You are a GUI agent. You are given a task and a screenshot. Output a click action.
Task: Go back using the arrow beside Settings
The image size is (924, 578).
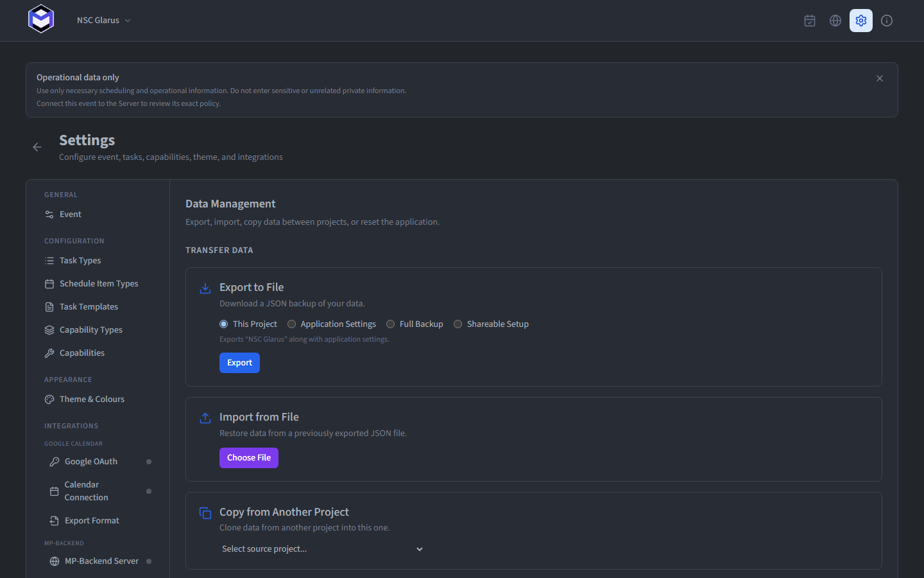coord(37,147)
